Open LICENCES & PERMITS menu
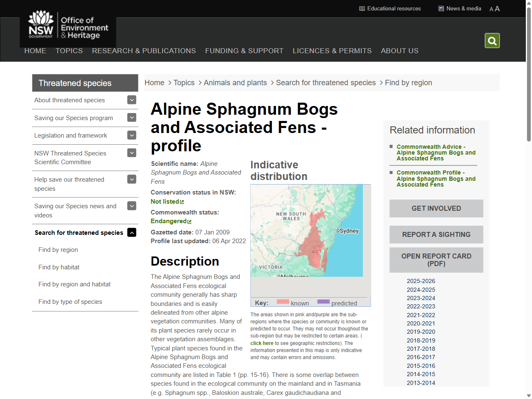Screen dimensions: 532x399 point(332,51)
